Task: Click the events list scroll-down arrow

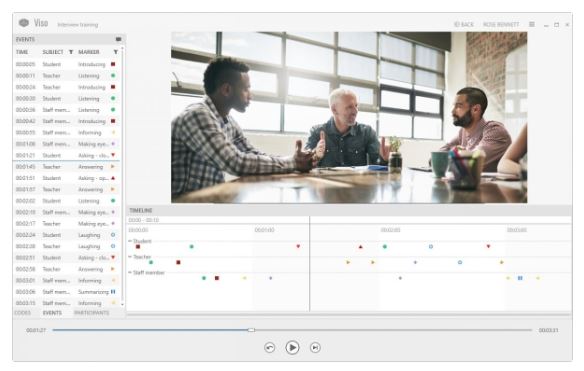Action: tap(123, 304)
